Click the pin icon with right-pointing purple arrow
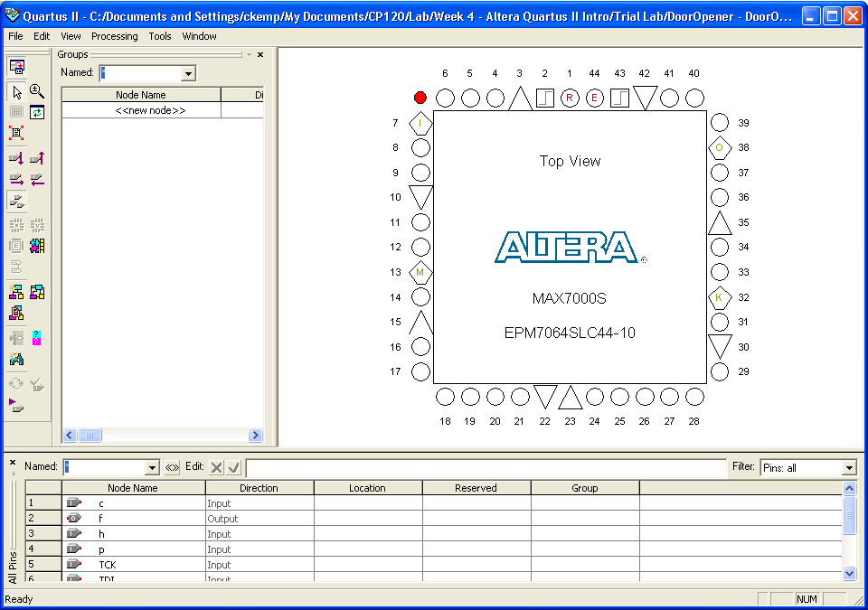This screenshot has width=868, height=610. pos(16,179)
